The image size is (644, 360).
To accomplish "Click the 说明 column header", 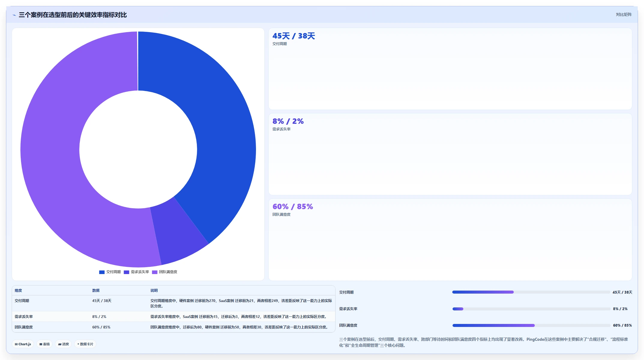I will (154, 291).
